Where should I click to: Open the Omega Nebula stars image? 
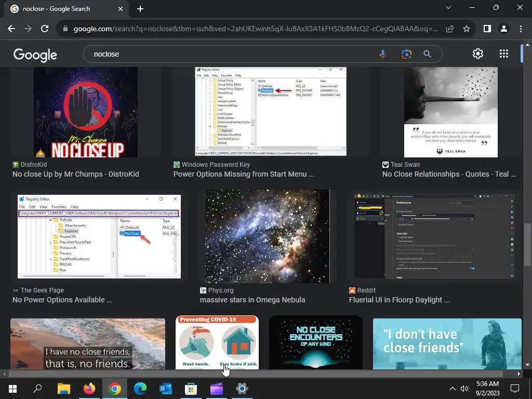(268, 236)
